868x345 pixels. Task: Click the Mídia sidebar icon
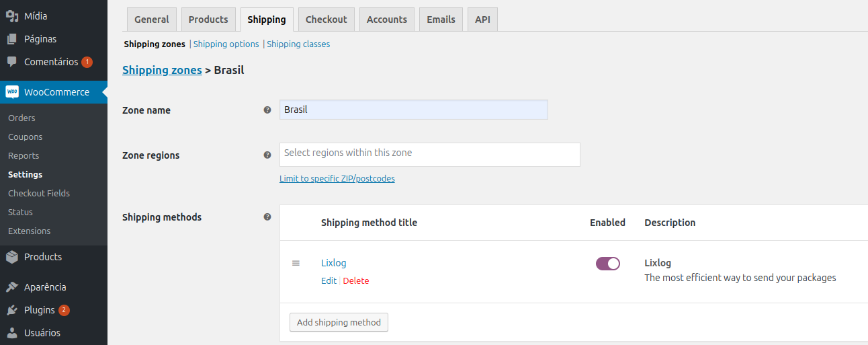[x=12, y=16]
